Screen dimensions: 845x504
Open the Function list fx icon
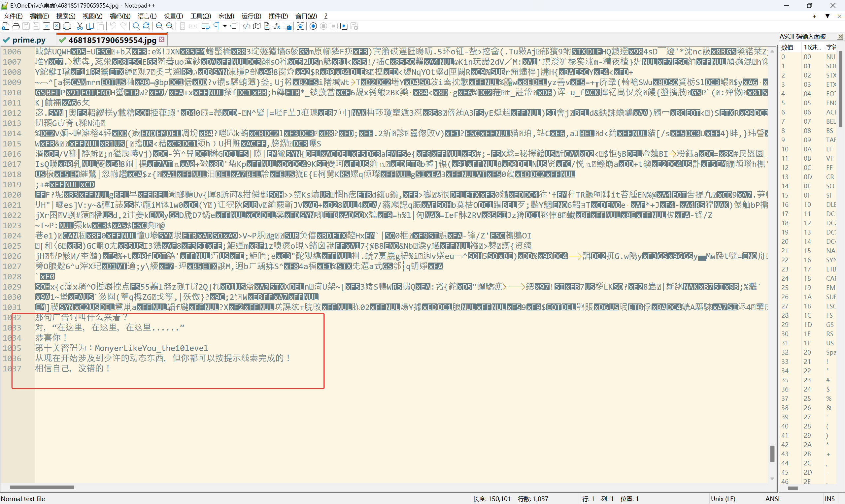tap(277, 26)
